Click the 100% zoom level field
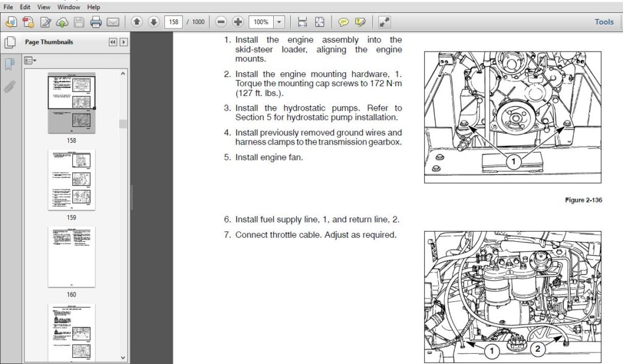The height and width of the screenshot is (364, 623). pyautogui.click(x=261, y=22)
